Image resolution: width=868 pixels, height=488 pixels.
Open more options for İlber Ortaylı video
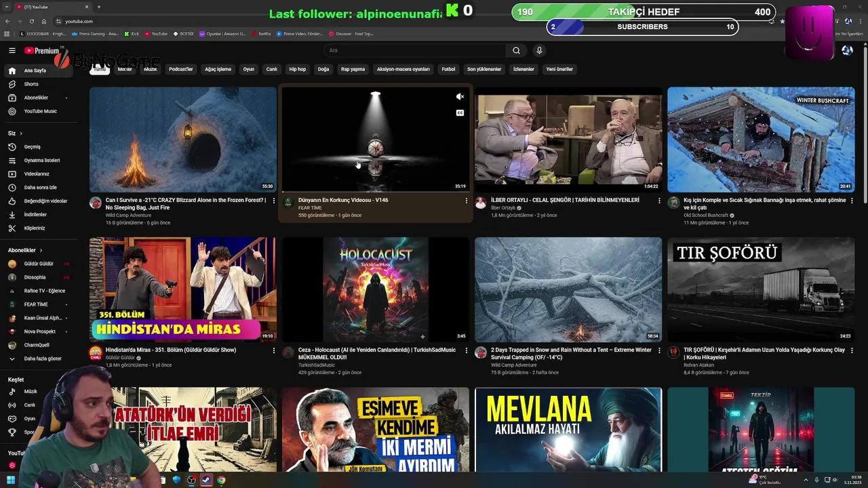tap(658, 201)
